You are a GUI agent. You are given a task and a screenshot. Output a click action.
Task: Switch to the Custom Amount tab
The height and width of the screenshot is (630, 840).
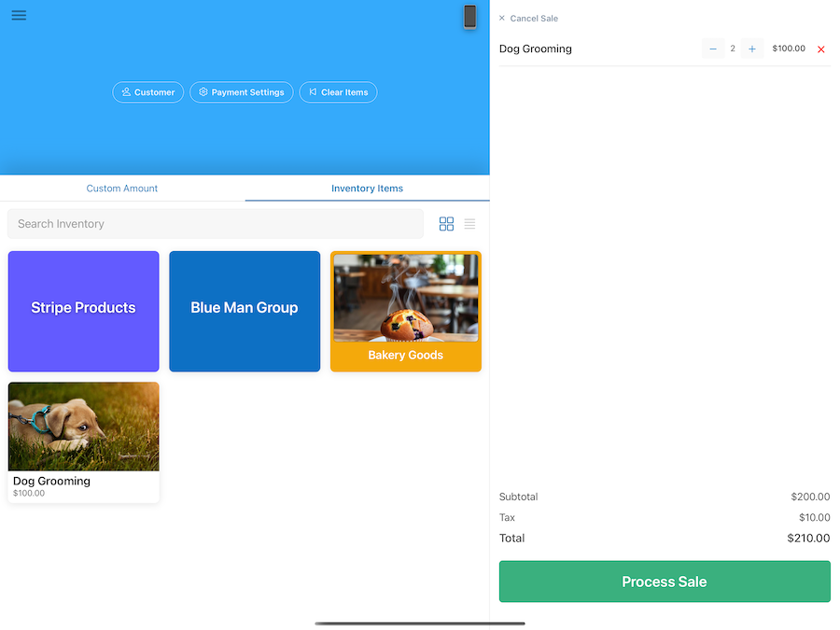coord(122,189)
